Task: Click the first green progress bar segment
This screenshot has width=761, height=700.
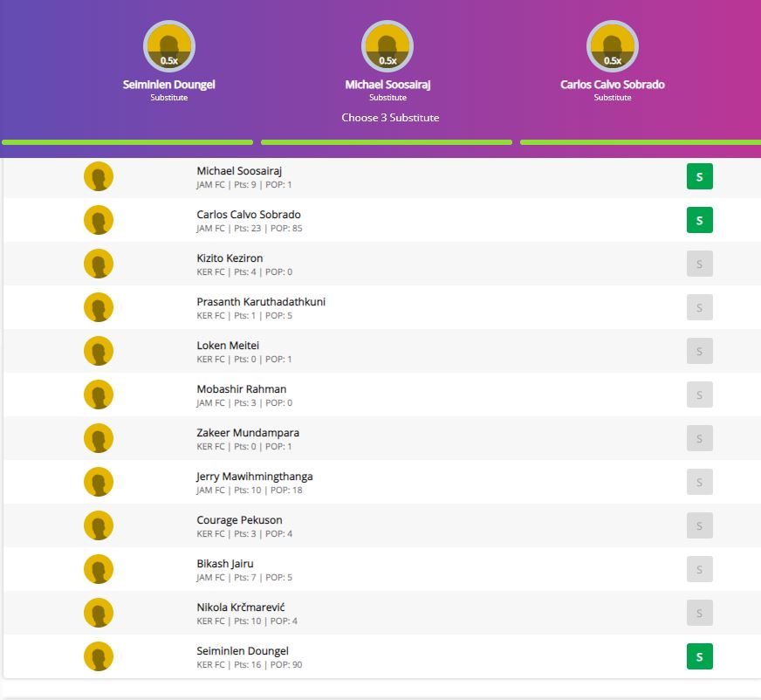Action: coord(127,142)
